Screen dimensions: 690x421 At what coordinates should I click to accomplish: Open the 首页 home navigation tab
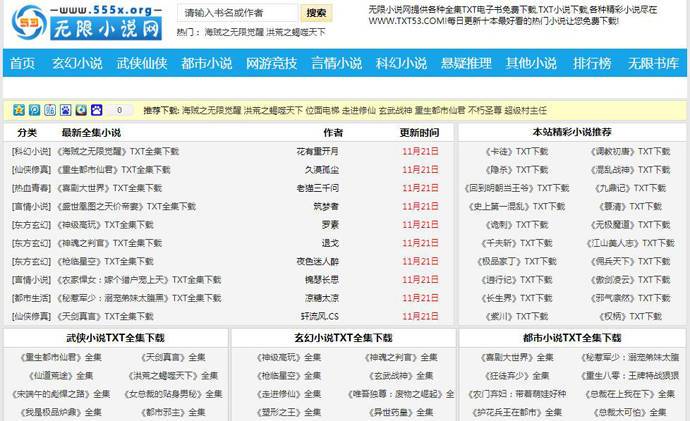pos(22,63)
